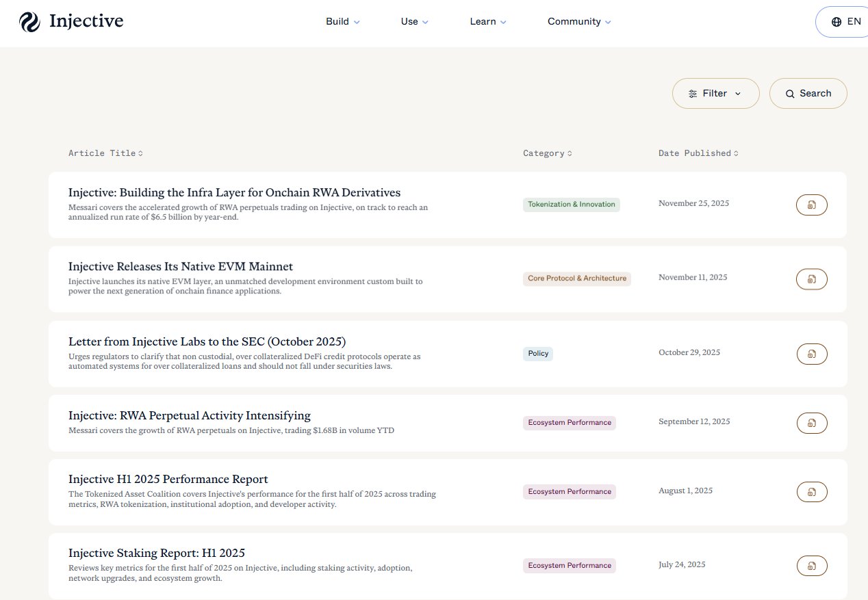
Task: Sort articles by Category column
Action: pyautogui.click(x=547, y=153)
